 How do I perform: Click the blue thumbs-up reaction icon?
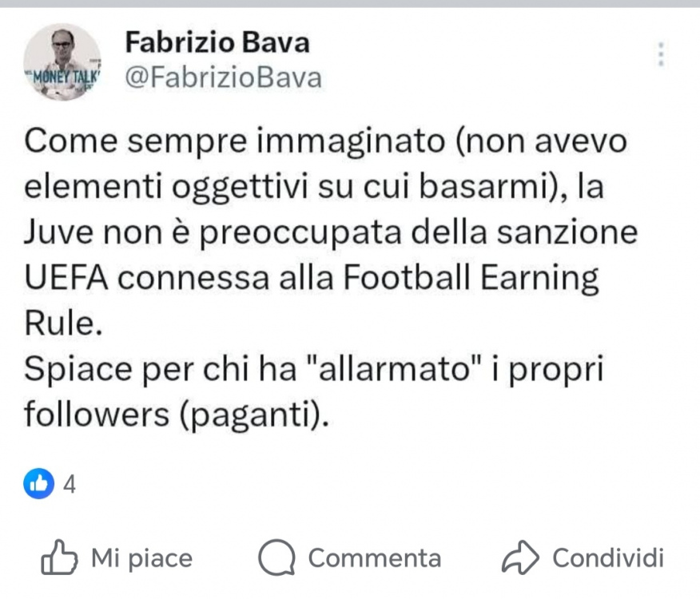pos(38,483)
